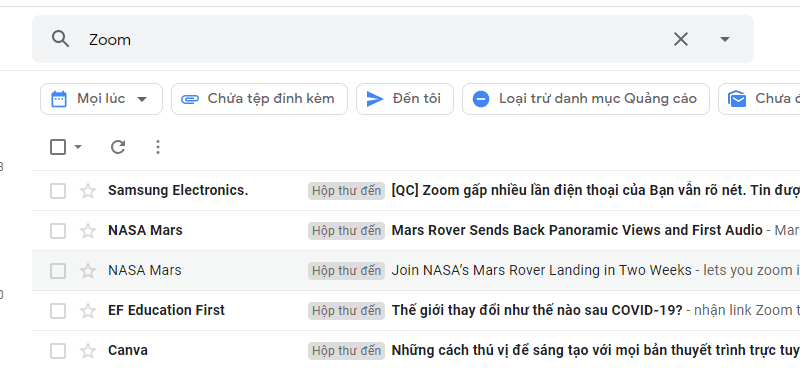Select checkbox for Mars Rover Sends Back email
Viewport: 800px width, 369px height.
point(58,231)
